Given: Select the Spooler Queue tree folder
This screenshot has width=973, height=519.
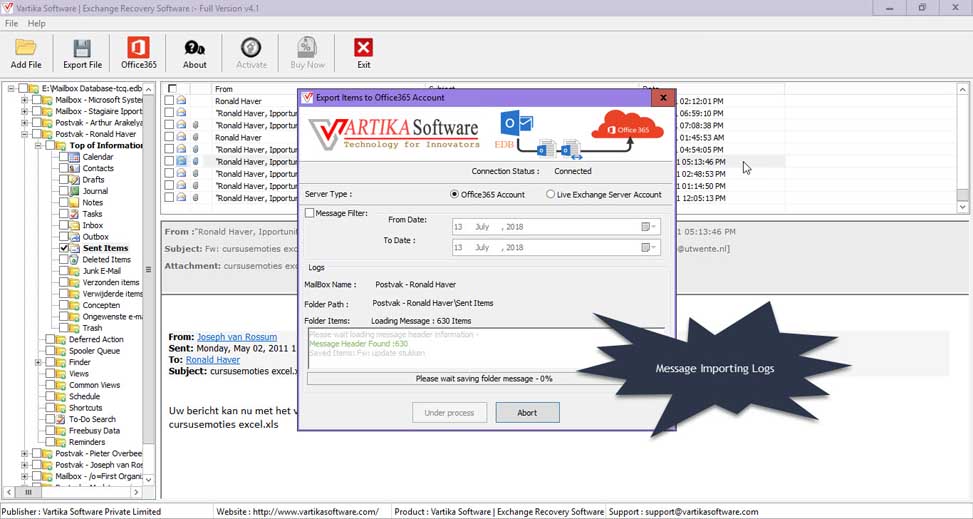Looking at the screenshot, I should 94,351.
